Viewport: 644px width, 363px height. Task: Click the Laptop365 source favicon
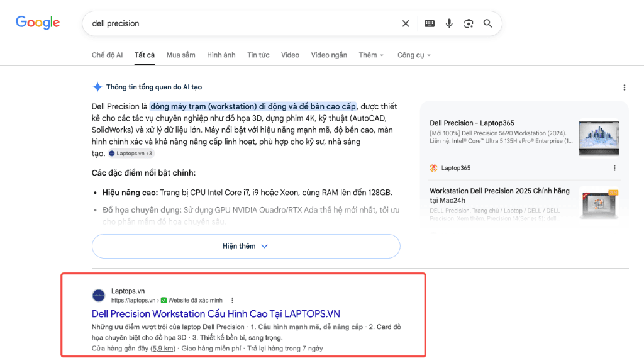click(x=433, y=168)
